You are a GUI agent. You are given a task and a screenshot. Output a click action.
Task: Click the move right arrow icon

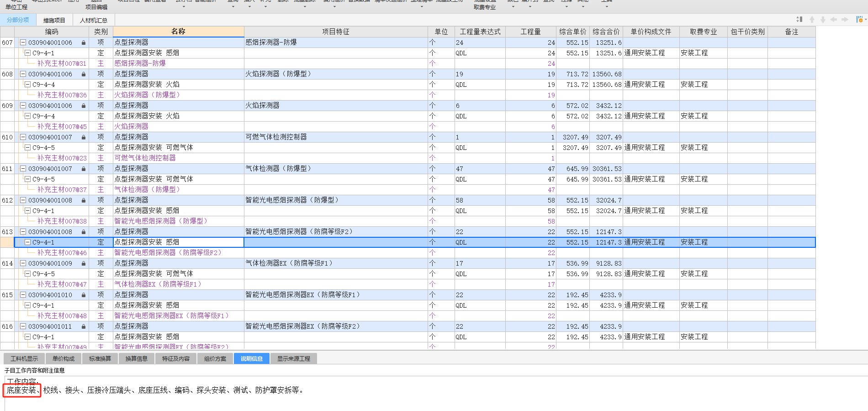tap(845, 20)
